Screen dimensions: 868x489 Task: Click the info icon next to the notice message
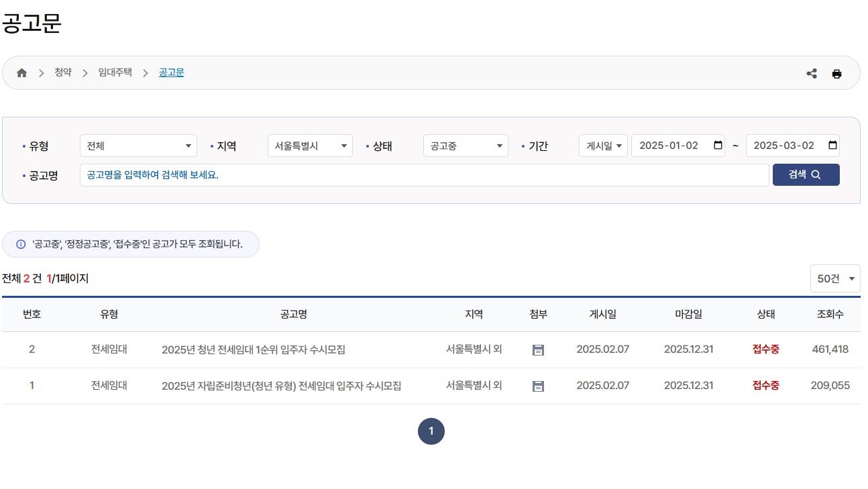(x=20, y=244)
